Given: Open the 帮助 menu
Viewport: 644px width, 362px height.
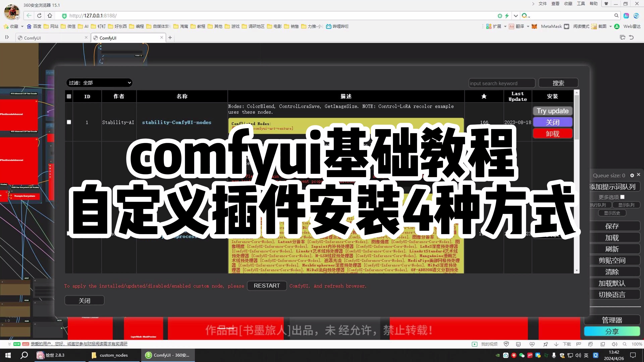Looking at the screenshot, I should click(x=594, y=4).
